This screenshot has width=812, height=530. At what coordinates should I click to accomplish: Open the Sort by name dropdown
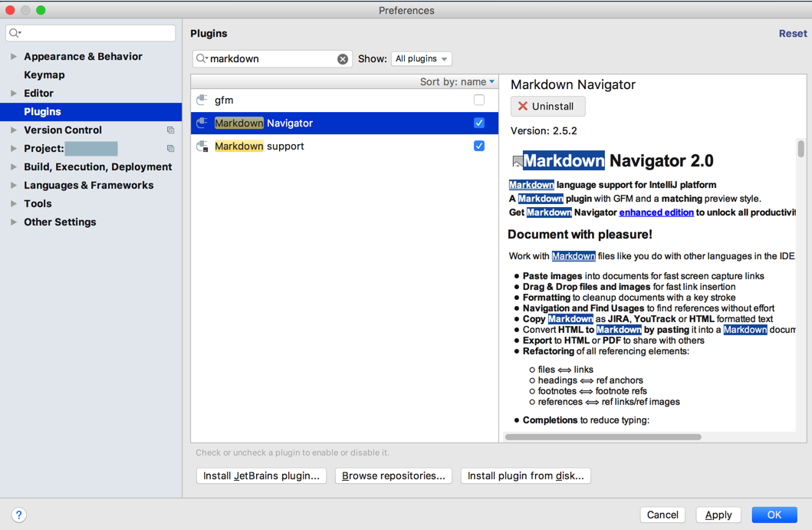coord(457,82)
